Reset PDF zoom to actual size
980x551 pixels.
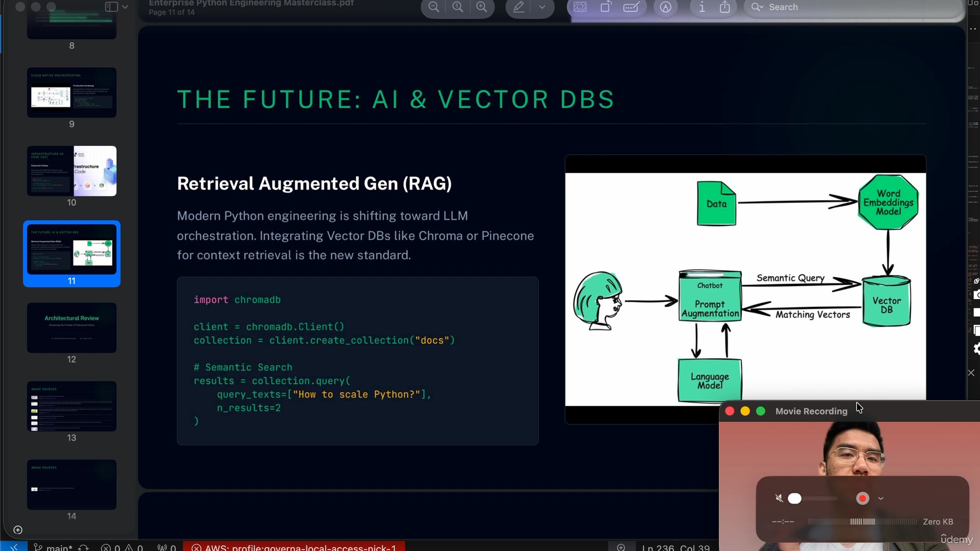pos(458,7)
